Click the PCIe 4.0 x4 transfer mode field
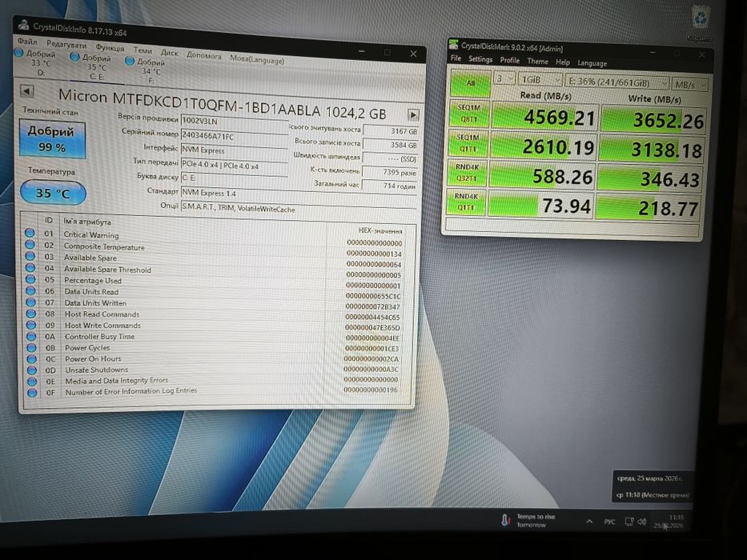 tap(234, 166)
